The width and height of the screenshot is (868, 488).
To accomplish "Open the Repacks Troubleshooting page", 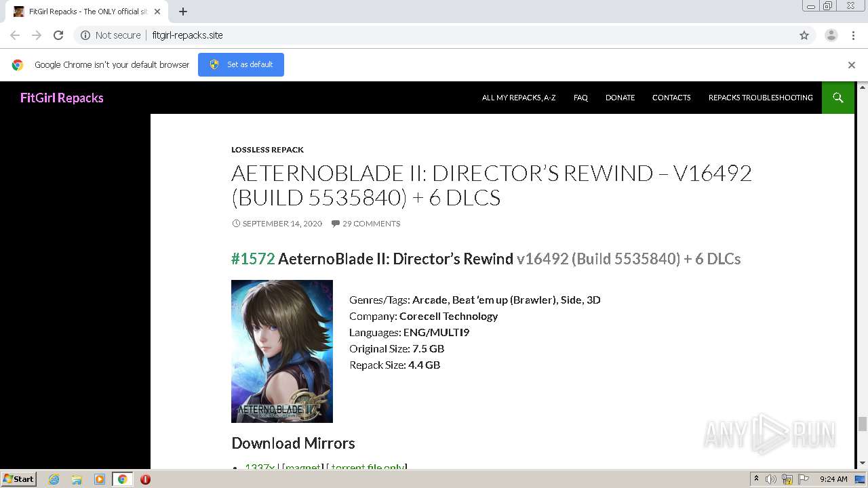I will (x=761, y=98).
